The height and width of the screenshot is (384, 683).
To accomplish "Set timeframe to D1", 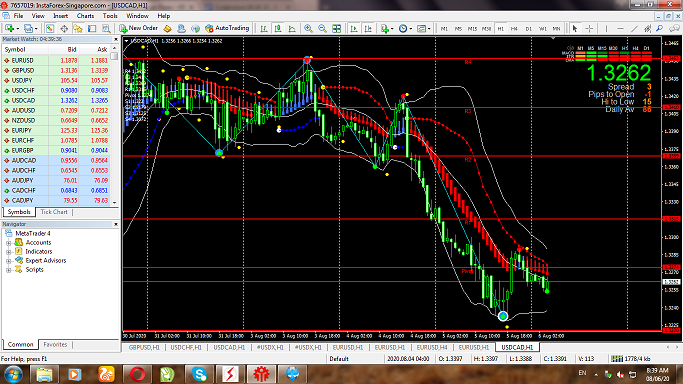I will [x=528, y=28].
